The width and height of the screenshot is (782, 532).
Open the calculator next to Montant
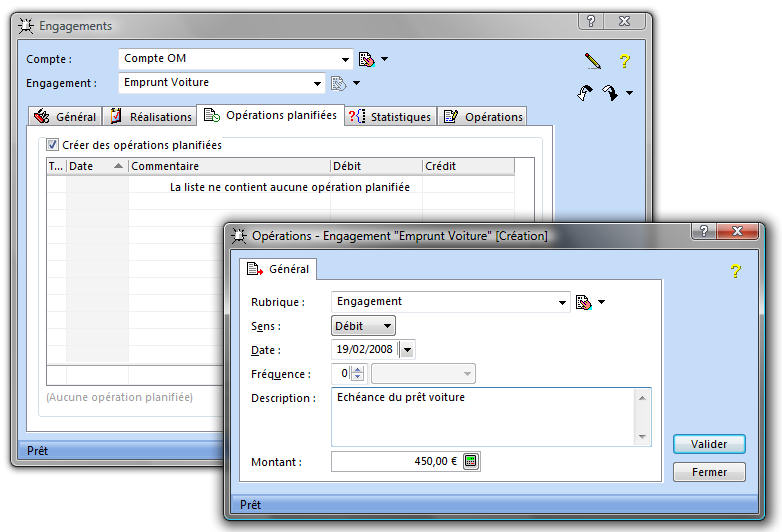tap(471, 461)
